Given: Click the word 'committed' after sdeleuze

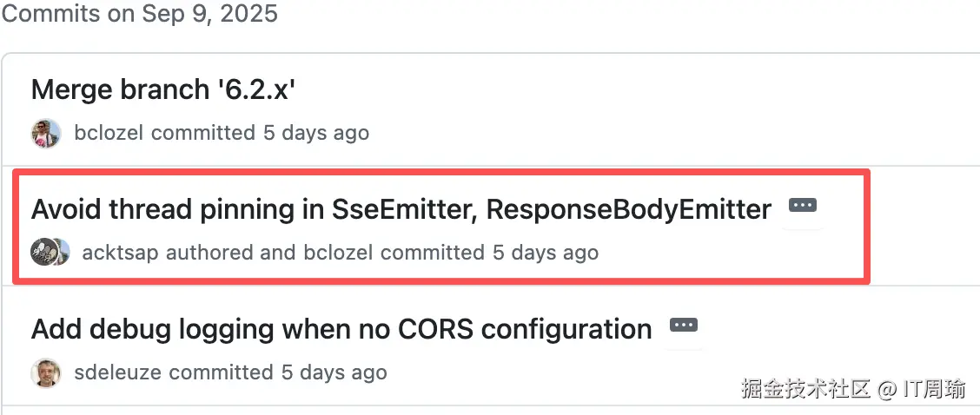Looking at the screenshot, I should click(x=221, y=372).
